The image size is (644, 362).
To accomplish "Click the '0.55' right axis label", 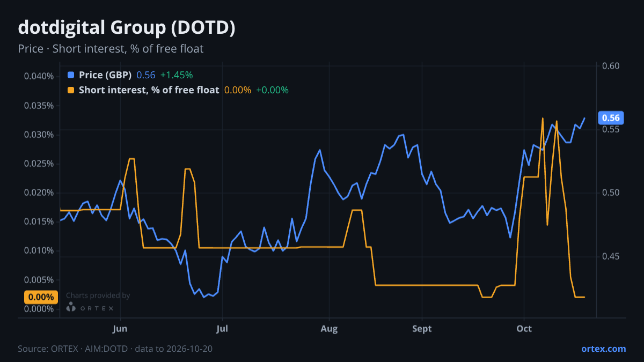I will pyautogui.click(x=611, y=129).
